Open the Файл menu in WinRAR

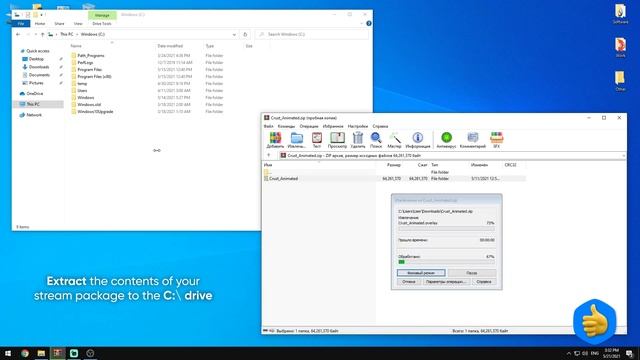coord(268,126)
